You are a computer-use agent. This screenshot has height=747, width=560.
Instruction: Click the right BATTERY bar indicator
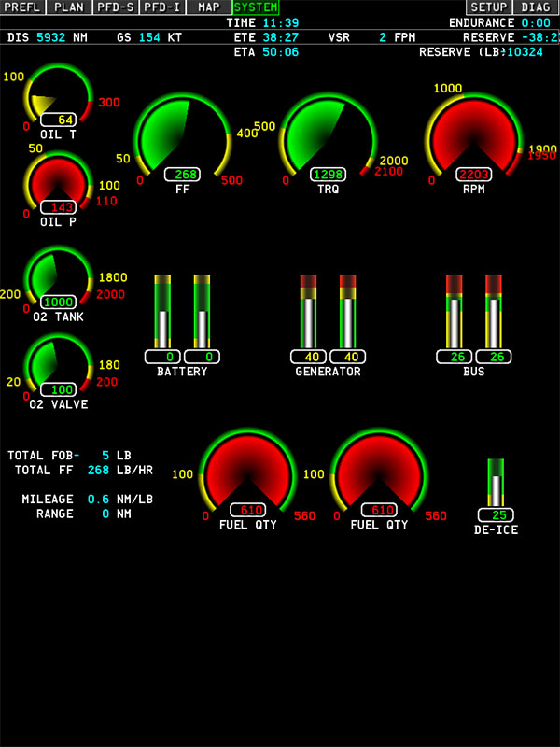(202, 312)
